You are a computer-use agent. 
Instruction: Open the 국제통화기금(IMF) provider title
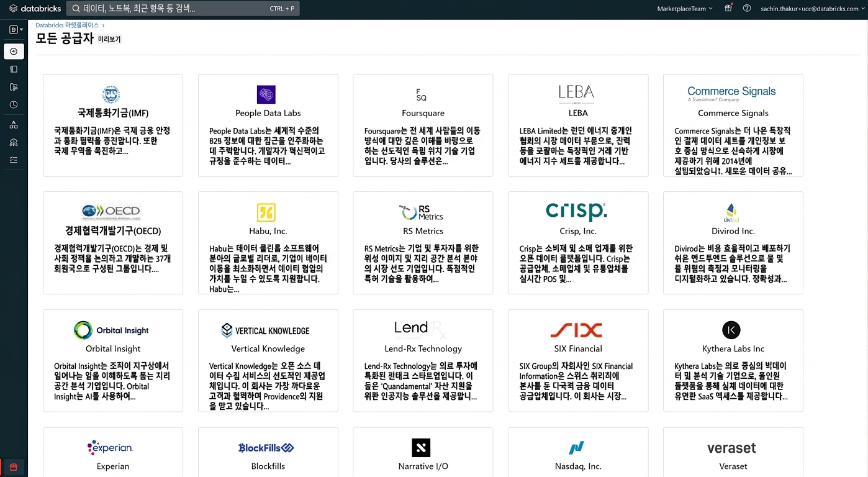tap(113, 113)
